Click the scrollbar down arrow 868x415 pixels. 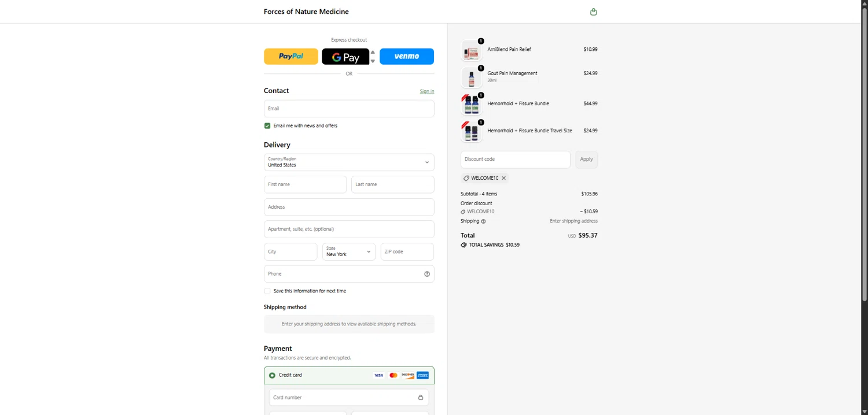click(865, 412)
